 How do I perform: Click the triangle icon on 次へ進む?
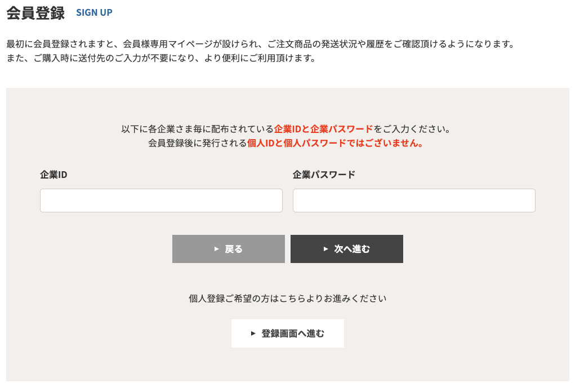pos(325,249)
